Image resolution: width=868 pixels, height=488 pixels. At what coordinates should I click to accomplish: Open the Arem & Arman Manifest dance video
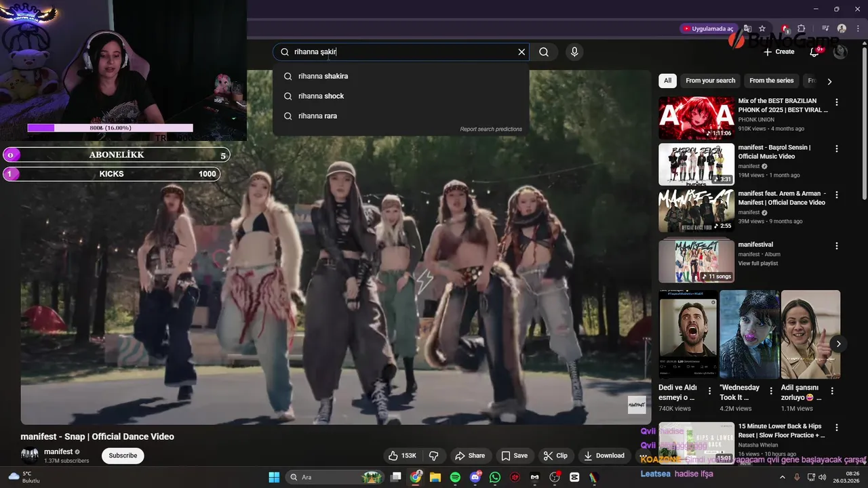tap(696, 211)
